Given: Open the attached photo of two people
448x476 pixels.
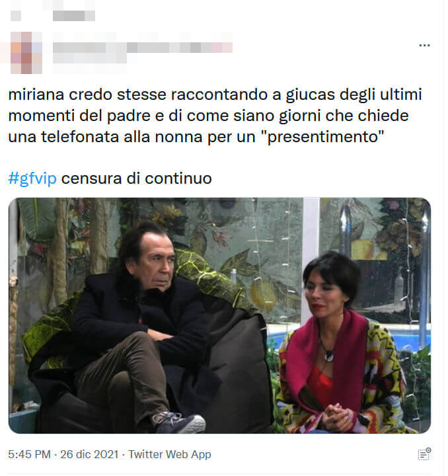Looking at the screenshot, I should [x=219, y=315].
